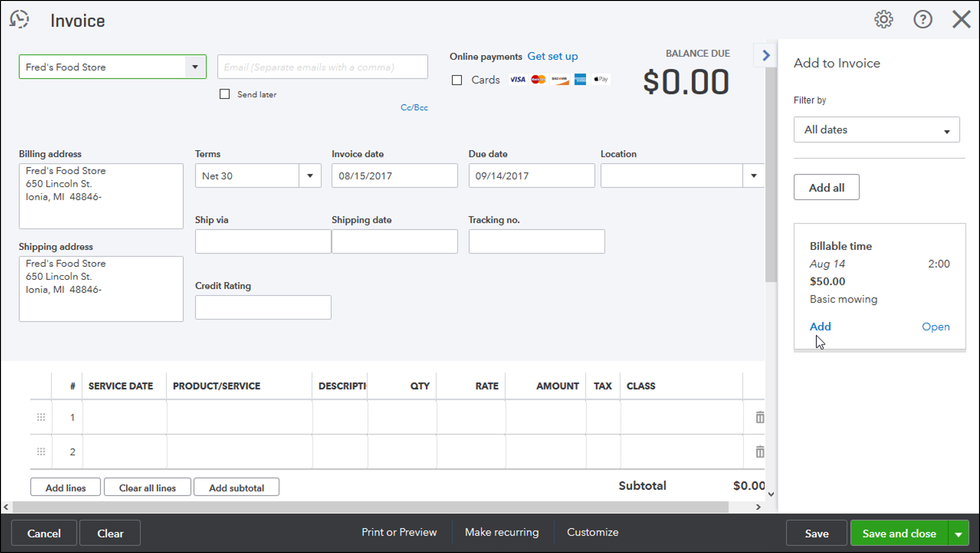
Task: Select the Make recurring menu option
Action: click(x=501, y=533)
